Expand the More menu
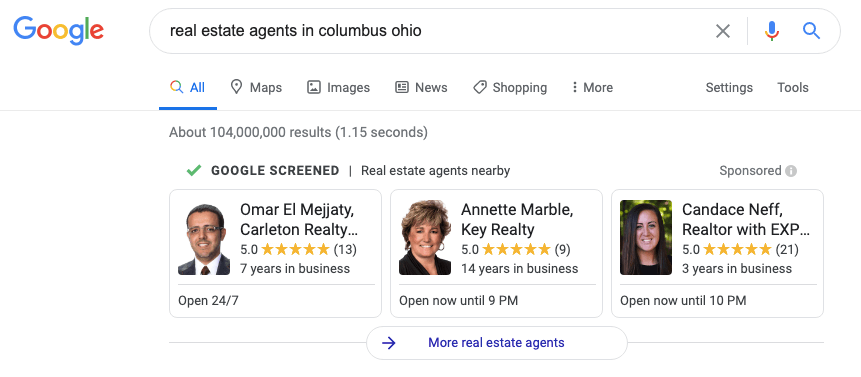The width and height of the screenshot is (861, 377). tap(592, 87)
